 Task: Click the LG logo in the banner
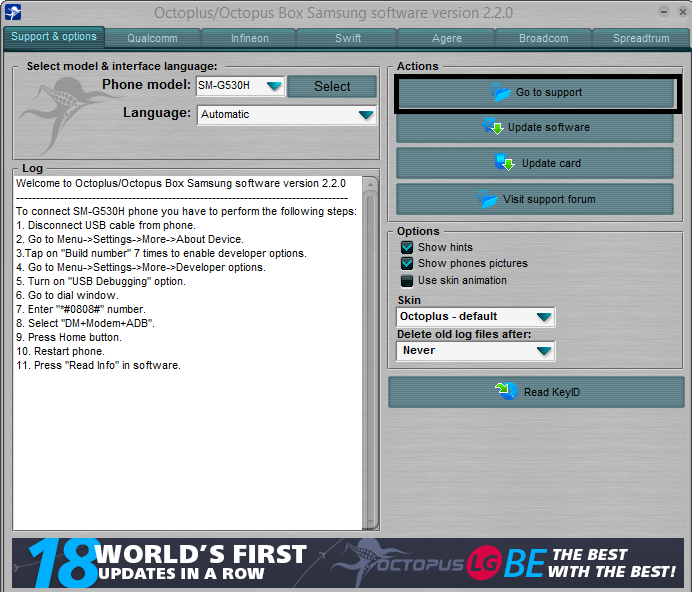[x=484, y=563]
